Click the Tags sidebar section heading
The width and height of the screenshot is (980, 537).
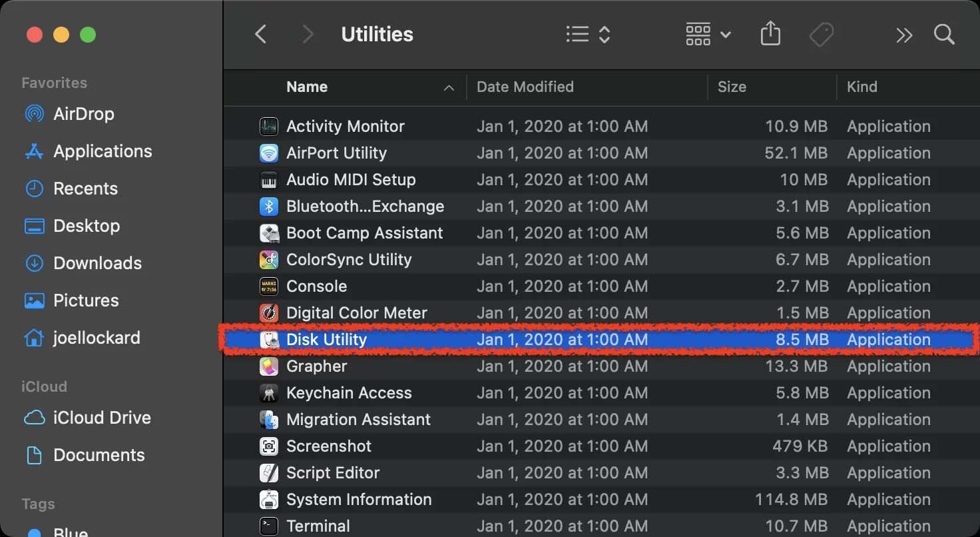tap(38, 504)
